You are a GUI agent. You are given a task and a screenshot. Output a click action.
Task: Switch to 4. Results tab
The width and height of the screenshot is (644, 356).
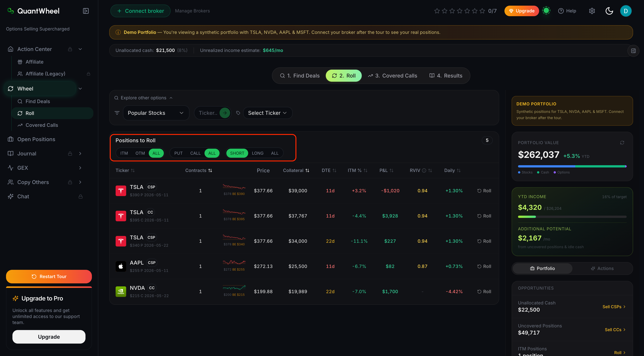446,76
